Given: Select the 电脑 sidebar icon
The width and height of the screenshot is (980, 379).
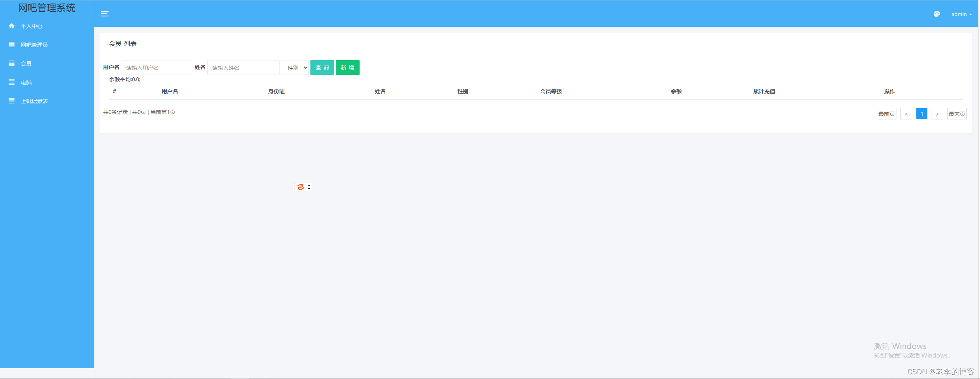Looking at the screenshot, I should 11,82.
